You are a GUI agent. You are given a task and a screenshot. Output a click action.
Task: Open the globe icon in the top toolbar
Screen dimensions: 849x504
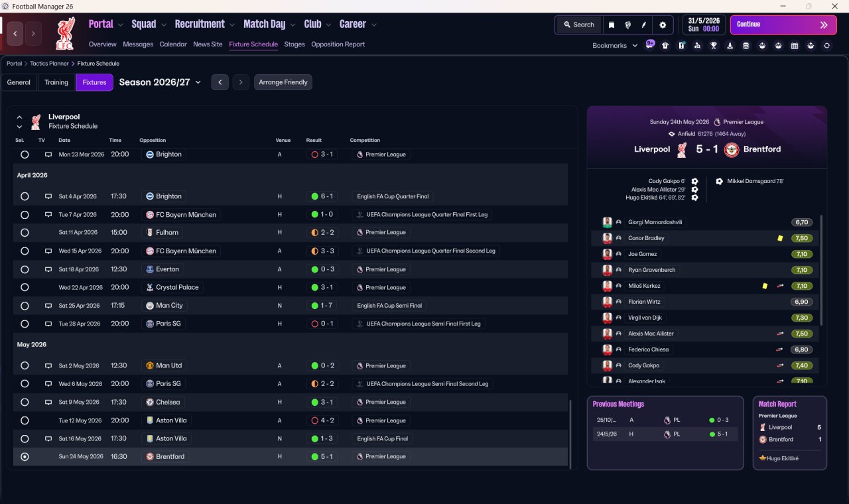coord(627,25)
